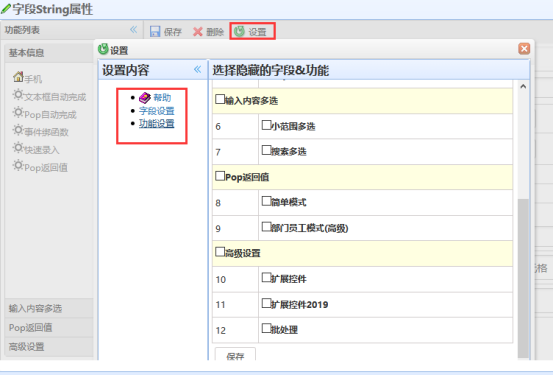554x375 pixels.
Task: Expand the 基本信息 accordion section
Action: point(49,53)
